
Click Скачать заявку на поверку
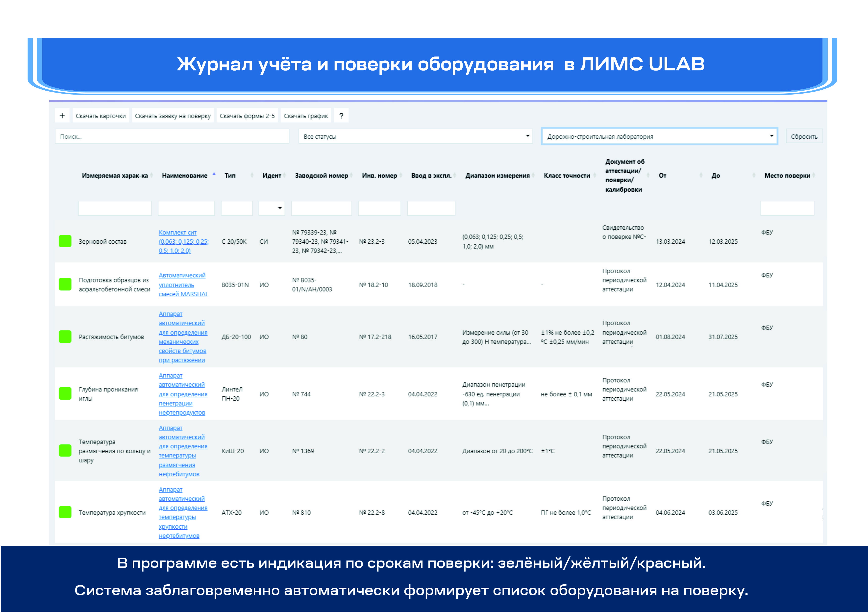click(173, 116)
